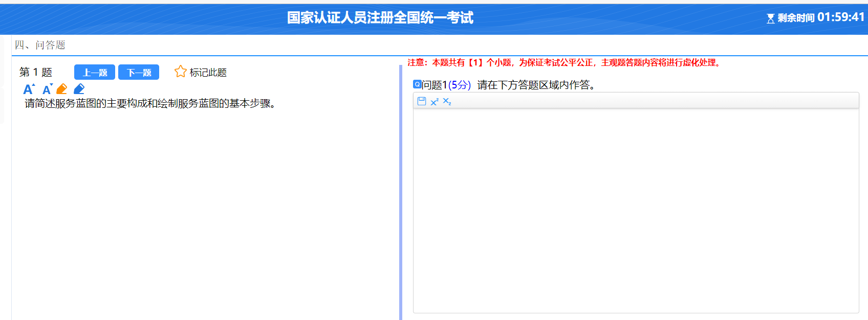Go to the next question 下一题

point(139,72)
